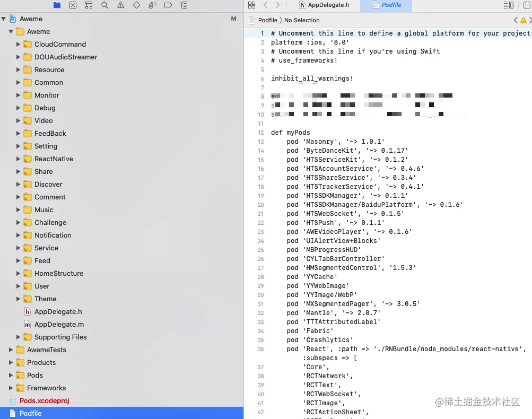Image resolution: width=532 pixels, height=419 pixels.
Task: Open the Report navigator icon
Action: (184, 5)
